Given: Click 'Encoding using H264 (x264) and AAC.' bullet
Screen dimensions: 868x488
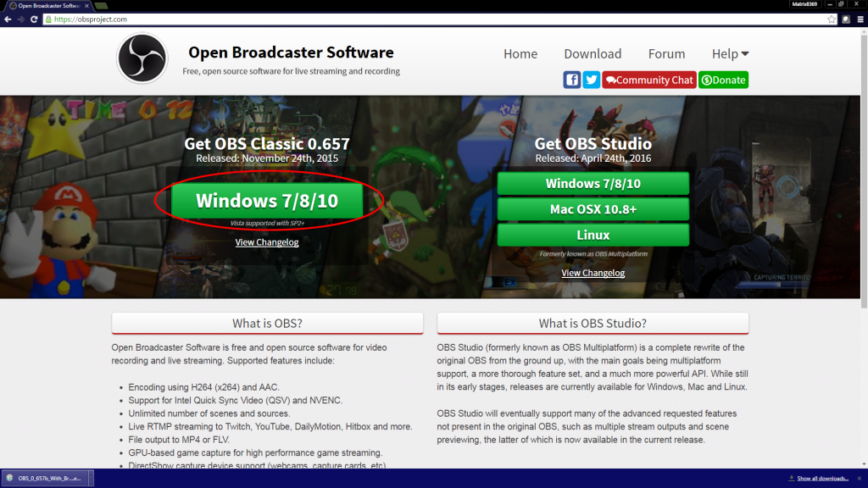Looking at the screenshot, I should (203, 387).
